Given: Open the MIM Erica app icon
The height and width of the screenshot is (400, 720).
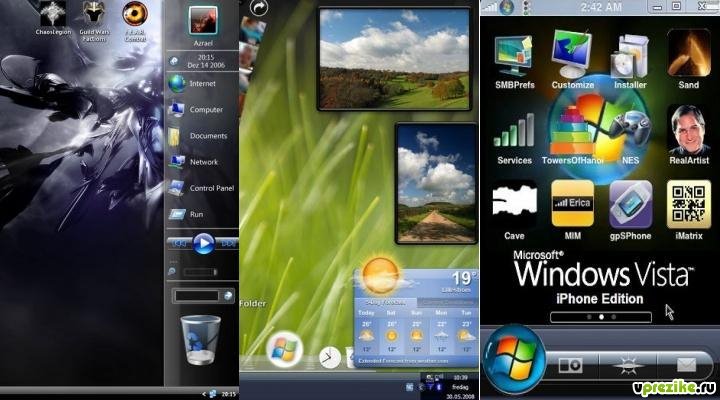Looking at the screenshot, I should point(573,210).
